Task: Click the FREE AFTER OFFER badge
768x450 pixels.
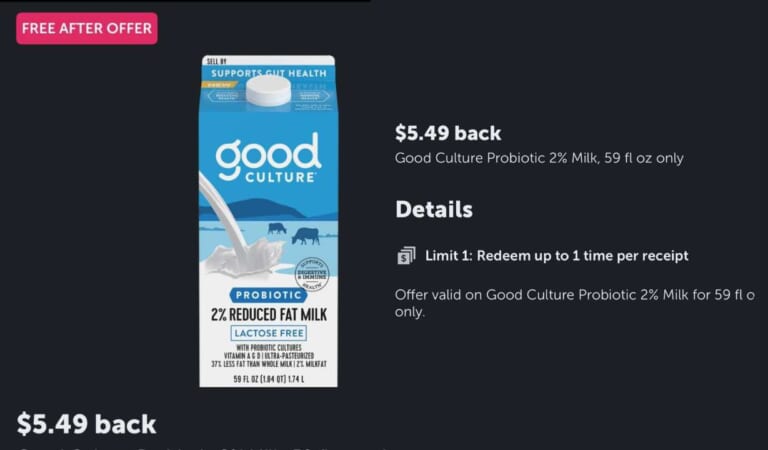Action: click(x=87, y=28)
